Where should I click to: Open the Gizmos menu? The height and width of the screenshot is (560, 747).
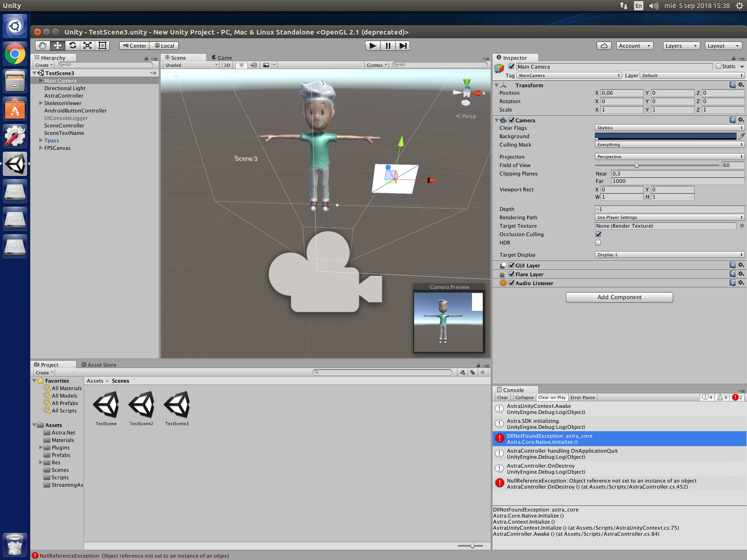coord(377,65)
